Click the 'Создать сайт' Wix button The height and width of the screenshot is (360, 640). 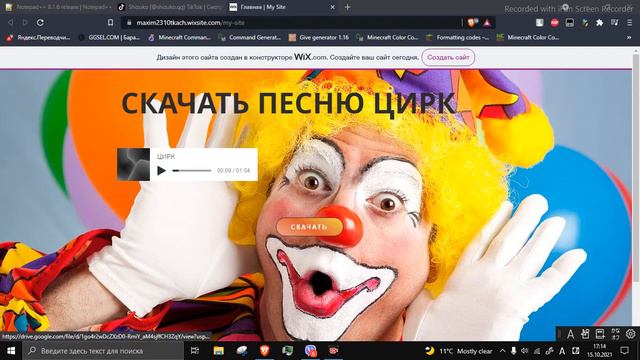pos(448,58)
